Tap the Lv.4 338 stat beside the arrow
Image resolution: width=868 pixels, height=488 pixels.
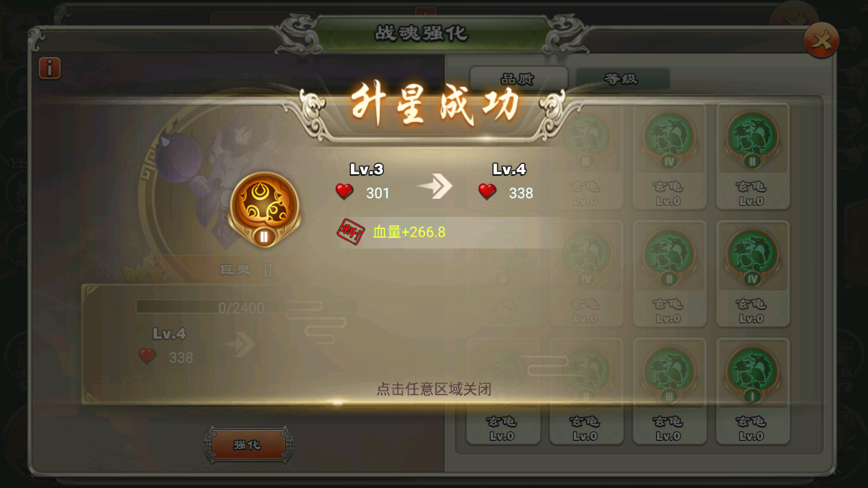coord(506,181)
